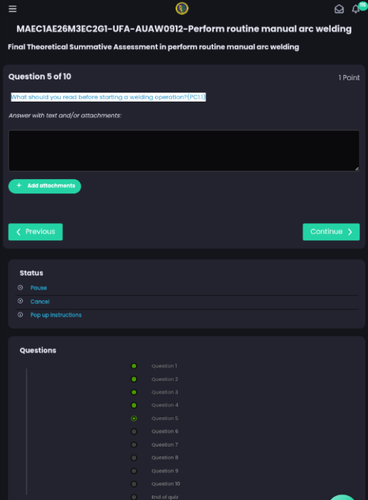Image resolution: width=368 pixels, height=500 pixels.
Task: Jump to Question 6
Action: pos(165,431)
